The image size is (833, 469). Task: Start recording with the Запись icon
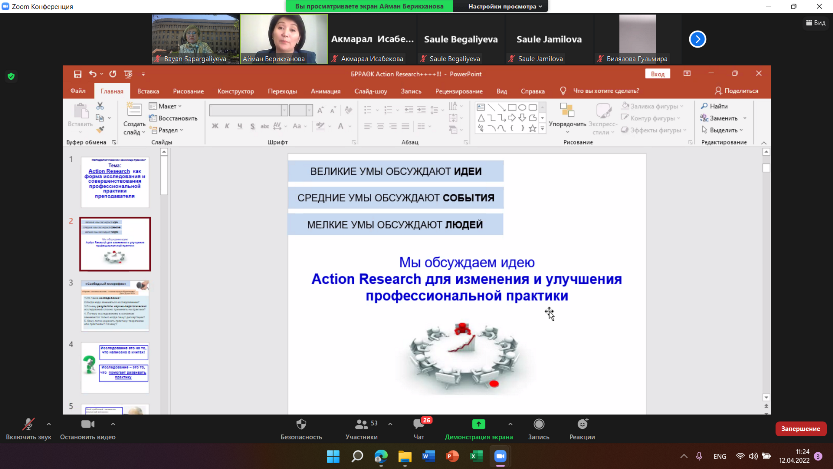coord(539,424)
